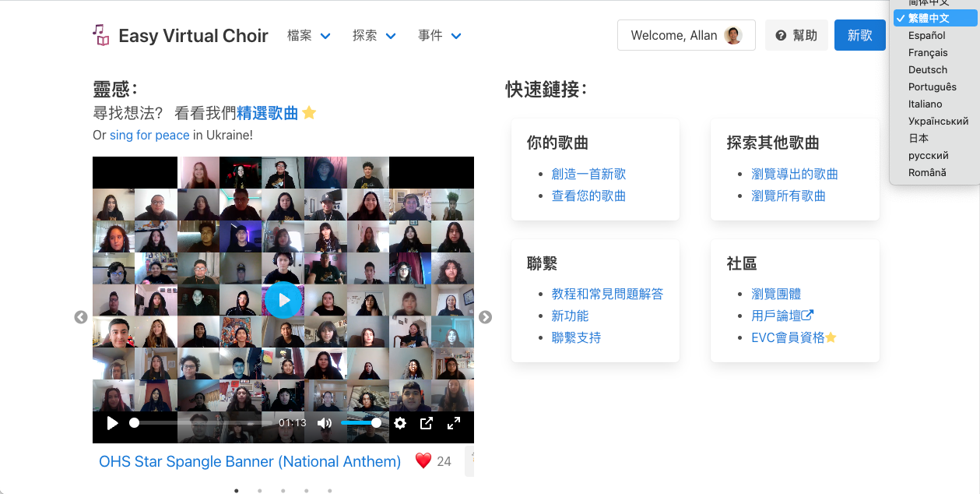
Task: Open the 創造一首新歌 link
Action: (588, 174)
